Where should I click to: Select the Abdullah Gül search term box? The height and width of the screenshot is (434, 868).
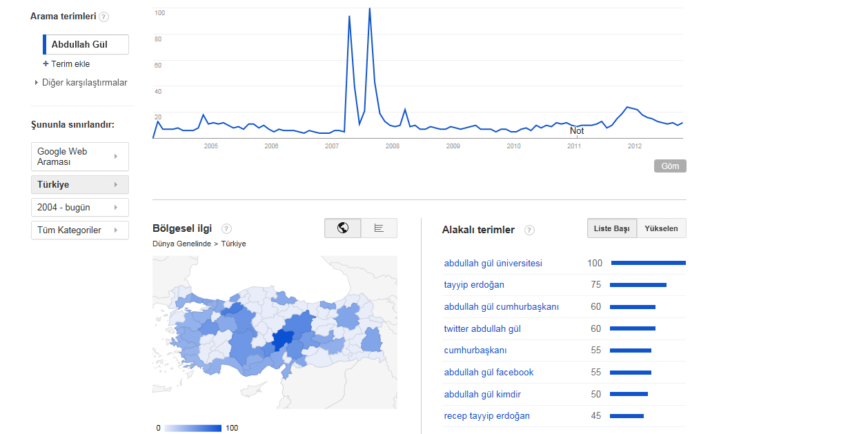point(86,45)
